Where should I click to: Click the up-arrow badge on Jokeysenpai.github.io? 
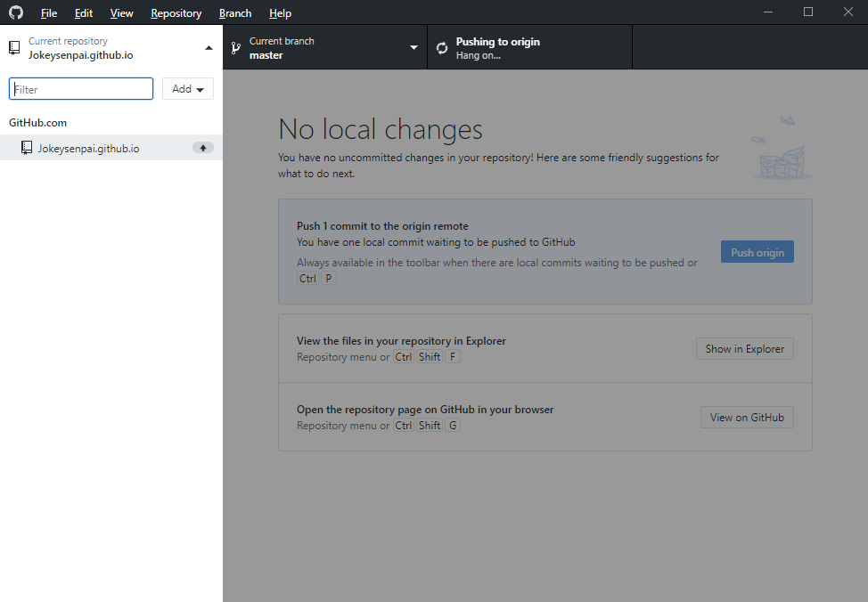(203, 148)
